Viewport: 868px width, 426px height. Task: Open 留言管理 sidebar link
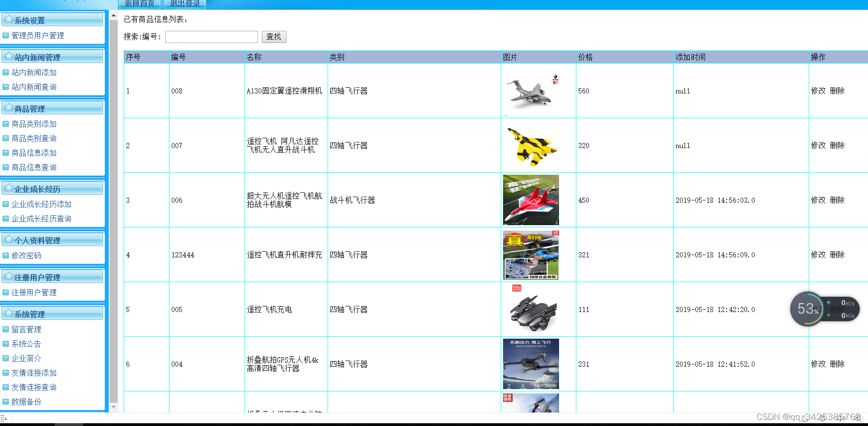[27, 329]
